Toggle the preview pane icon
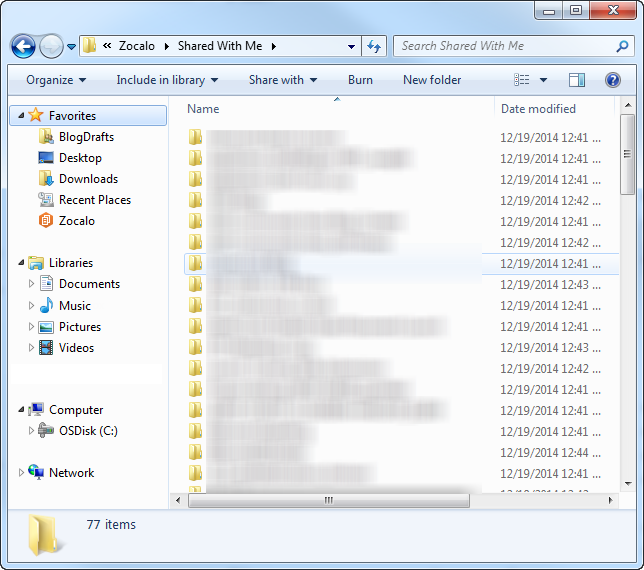The width and height of the screenshot is (644, 570). coord(577,80)
